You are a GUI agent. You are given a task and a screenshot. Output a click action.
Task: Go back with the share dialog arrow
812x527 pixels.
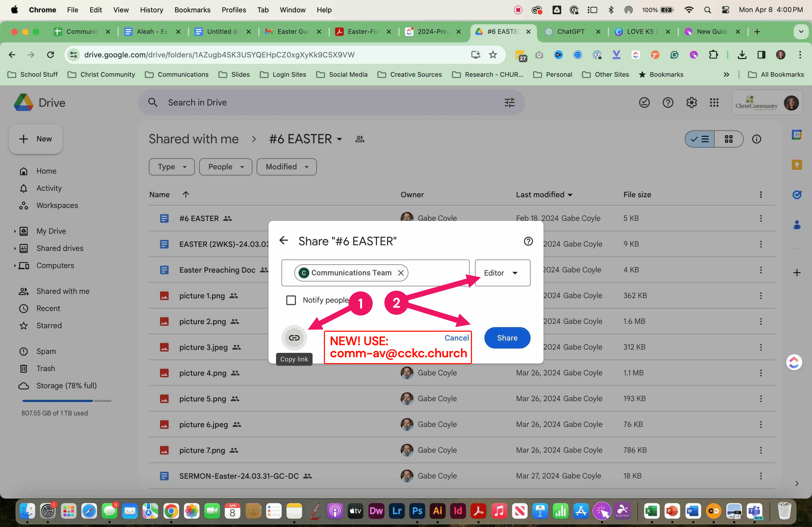point(284,241)
